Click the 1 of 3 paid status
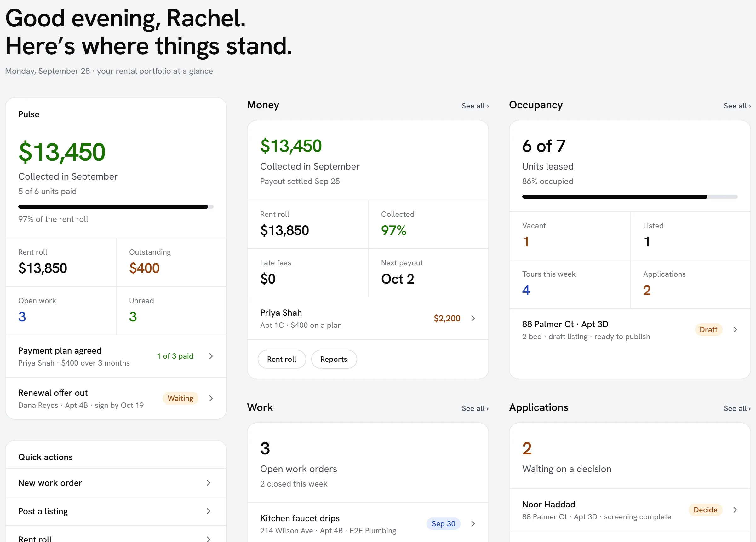Screen dimensions: 756x542 click(175, 356)
